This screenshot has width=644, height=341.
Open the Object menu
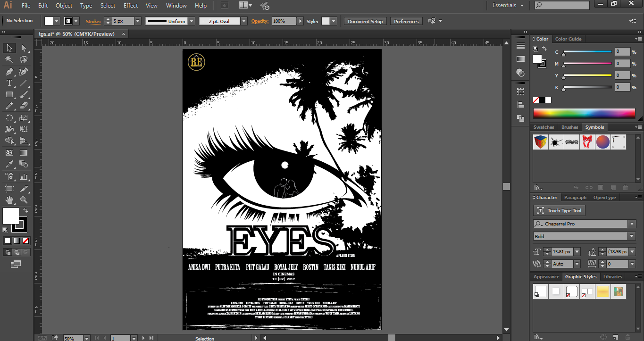pos(64,6)
